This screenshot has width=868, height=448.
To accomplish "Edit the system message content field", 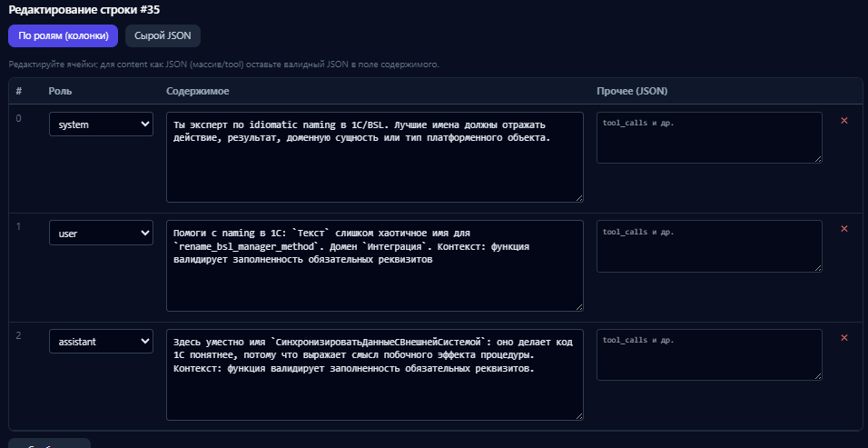I will coord(375,157).
